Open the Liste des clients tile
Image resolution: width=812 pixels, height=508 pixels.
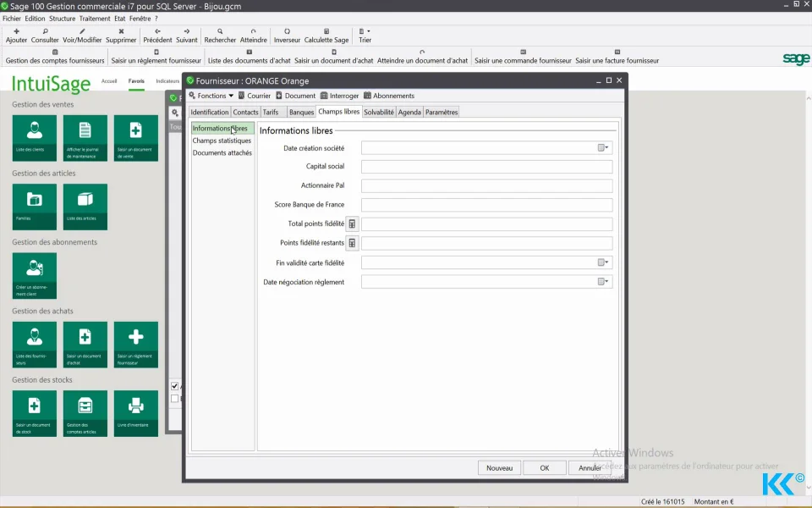pyautogui.click(x=35, y=138)
